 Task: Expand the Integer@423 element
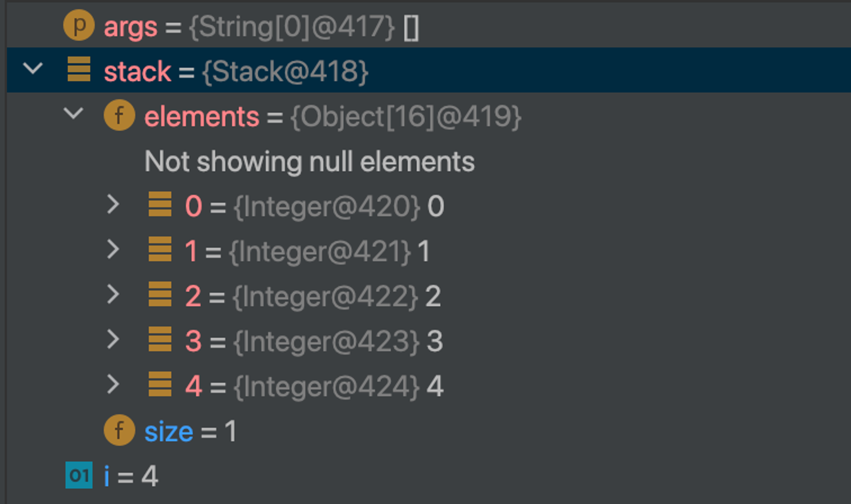(x=113, y=339)
